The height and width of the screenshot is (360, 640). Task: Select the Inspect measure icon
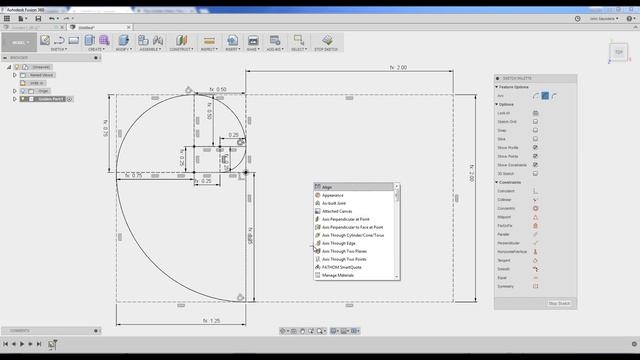point(209,40)
